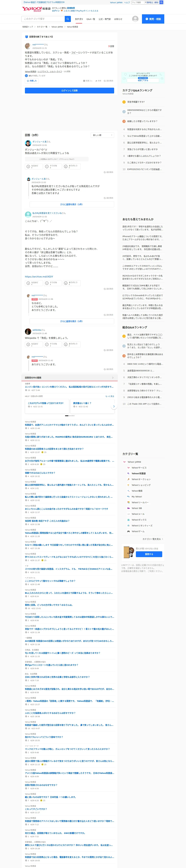Open question 宝田明 坂本勲 和田アキ子 この三人の共通点は?
The height and width of the screenshot is (868, 186).
[x=47, y=521]
